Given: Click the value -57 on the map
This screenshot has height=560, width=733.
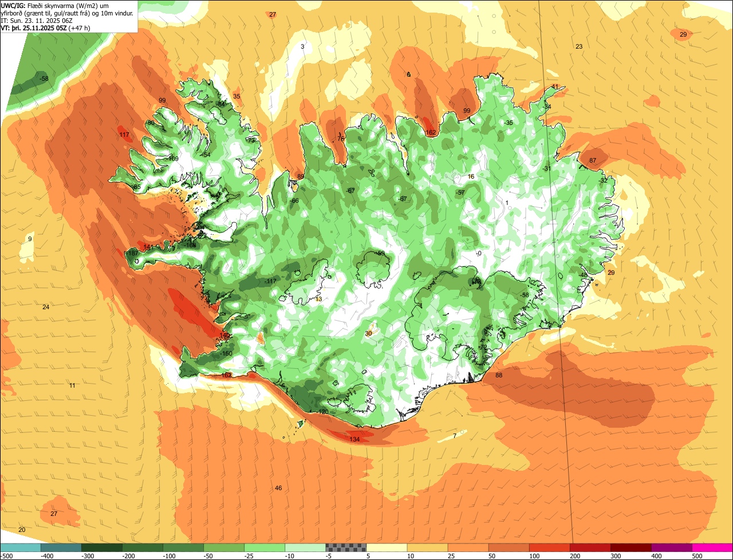Looking at the screenshot, I should (460, 192).
